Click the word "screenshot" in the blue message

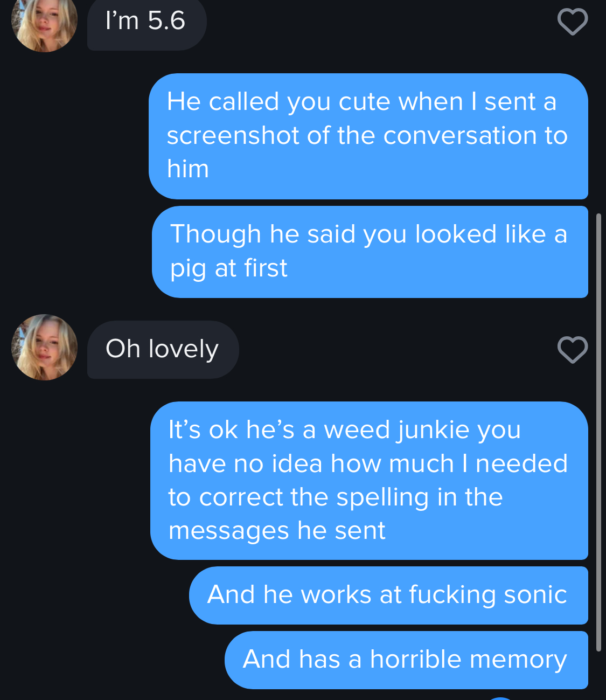click(x=233, y=136)
